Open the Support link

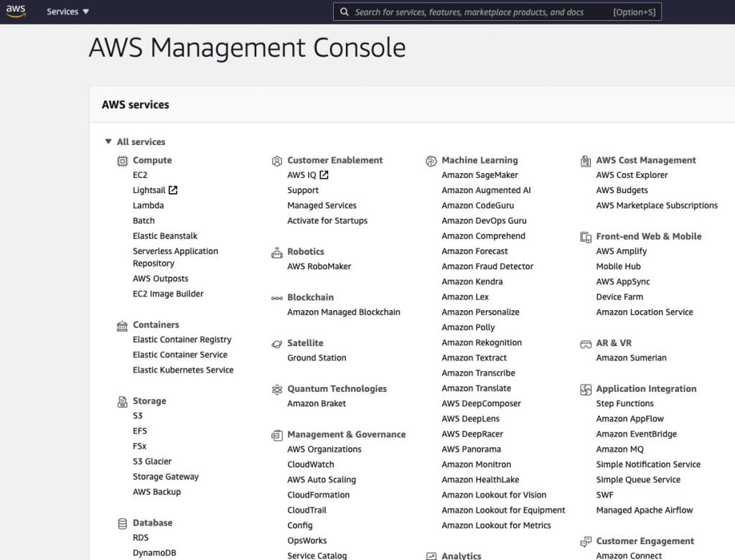[303, 190]
